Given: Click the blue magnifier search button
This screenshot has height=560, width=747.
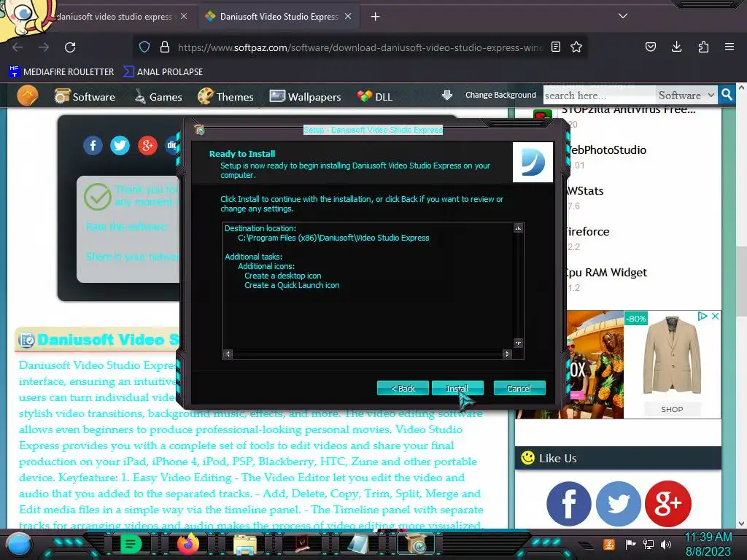Looking at the screenshot, I should pos(727,96).
